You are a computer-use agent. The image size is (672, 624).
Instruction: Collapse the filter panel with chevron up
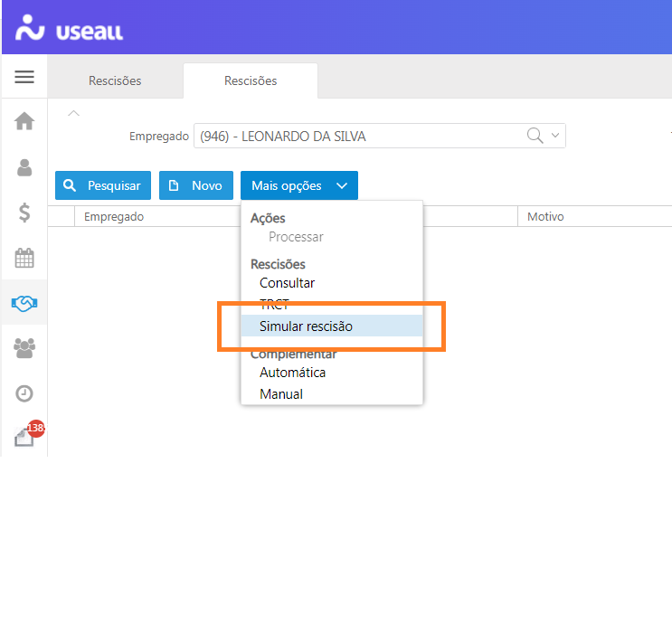coord(74,113)
